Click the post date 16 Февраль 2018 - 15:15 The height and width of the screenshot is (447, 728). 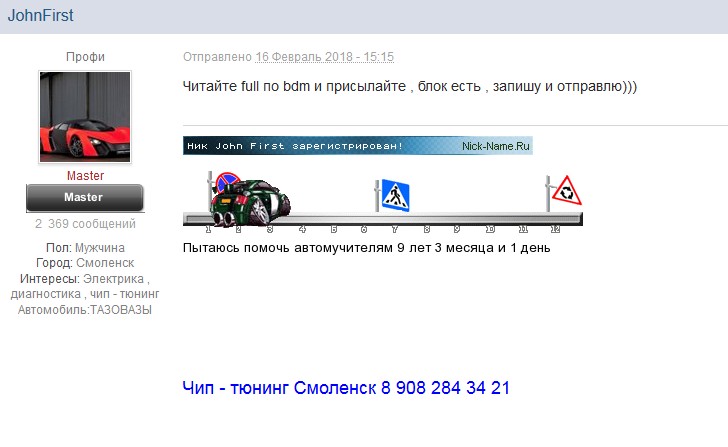pyautogui.click(x=324, y=57)
